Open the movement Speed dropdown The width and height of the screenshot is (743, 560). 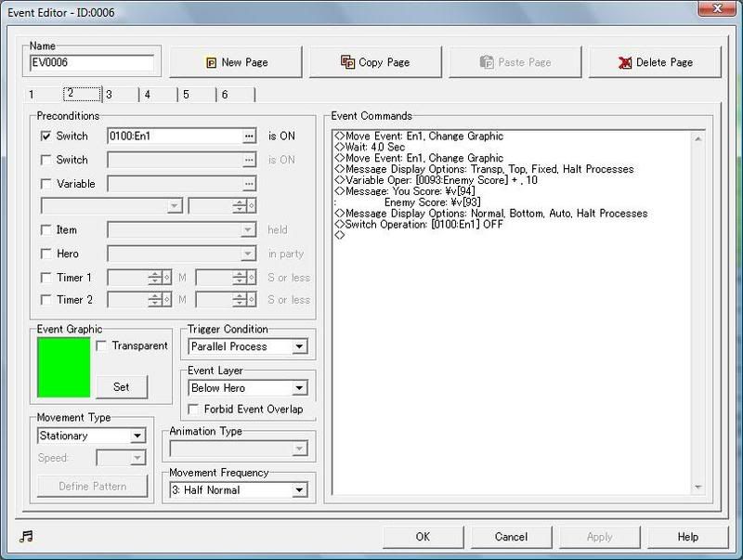[x=121, y=458]
